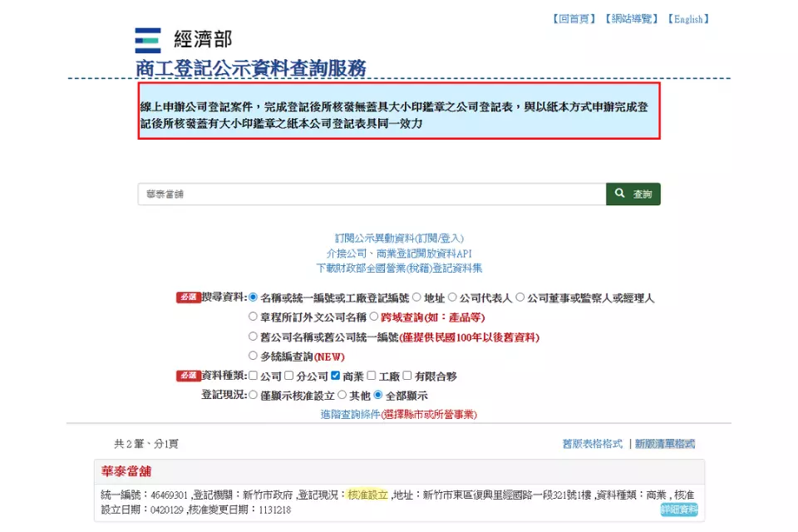Check the 有限合夥 checkbox

click(x=406, y=377)
